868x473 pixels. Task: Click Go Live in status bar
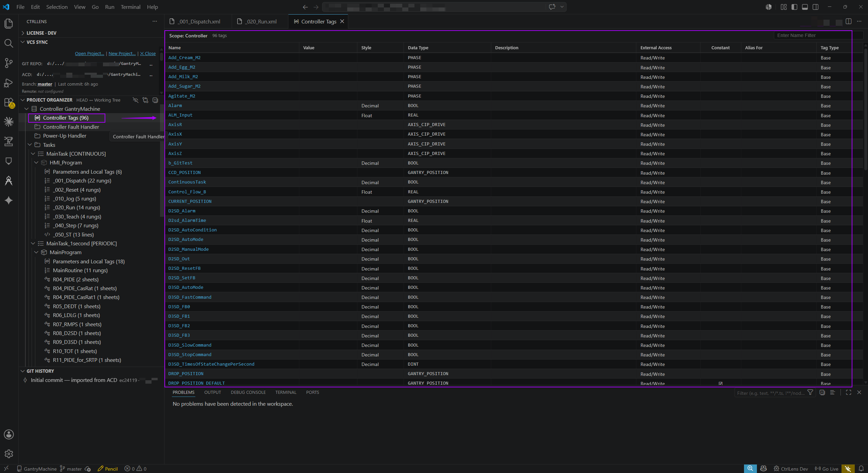click(x=827, y=469)
